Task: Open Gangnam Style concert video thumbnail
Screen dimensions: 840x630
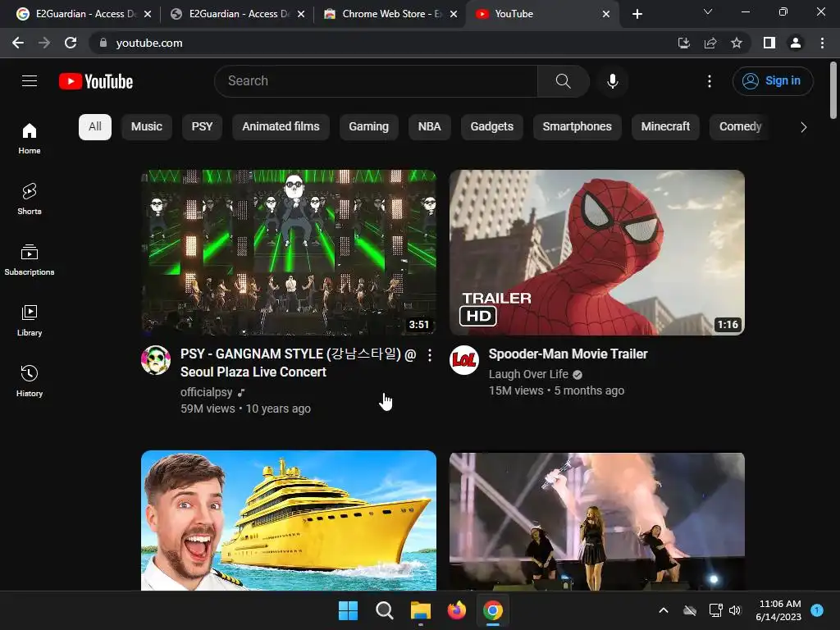Action: tap(289, 253)
